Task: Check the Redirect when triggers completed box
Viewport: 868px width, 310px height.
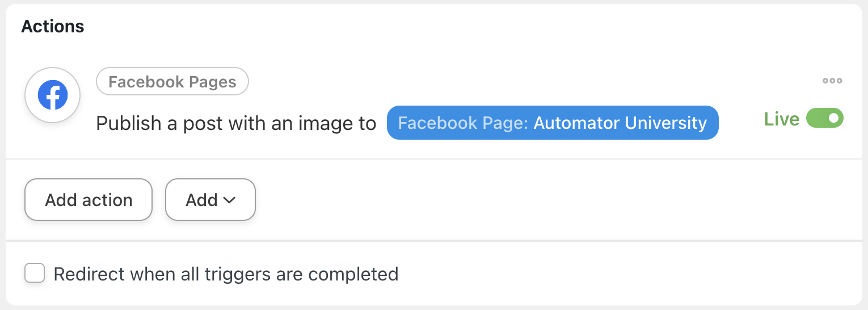Action: 35,274
